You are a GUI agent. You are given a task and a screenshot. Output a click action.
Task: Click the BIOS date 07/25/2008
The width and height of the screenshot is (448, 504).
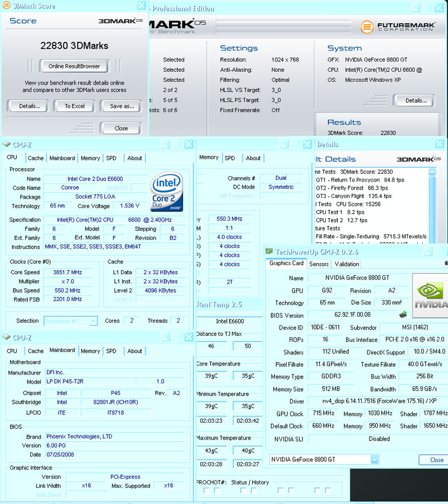click(x=115, y=455)
